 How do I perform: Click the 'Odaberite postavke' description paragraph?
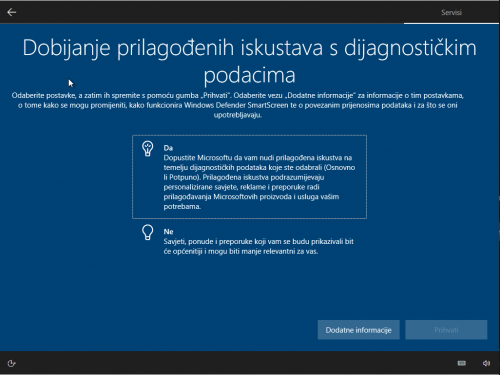(238, 105)
